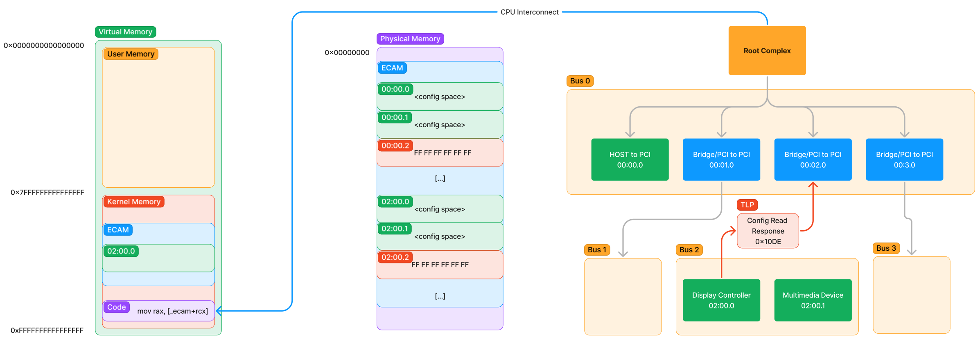
Task: Click the purple Code label tag
Action: (x=116, y=307)
